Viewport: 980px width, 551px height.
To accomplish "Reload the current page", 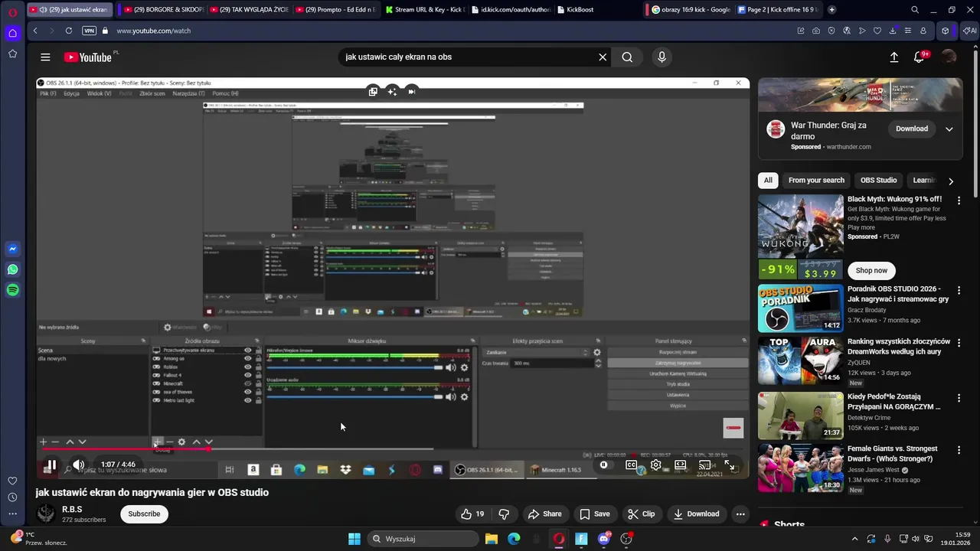I will coord(69,31).
